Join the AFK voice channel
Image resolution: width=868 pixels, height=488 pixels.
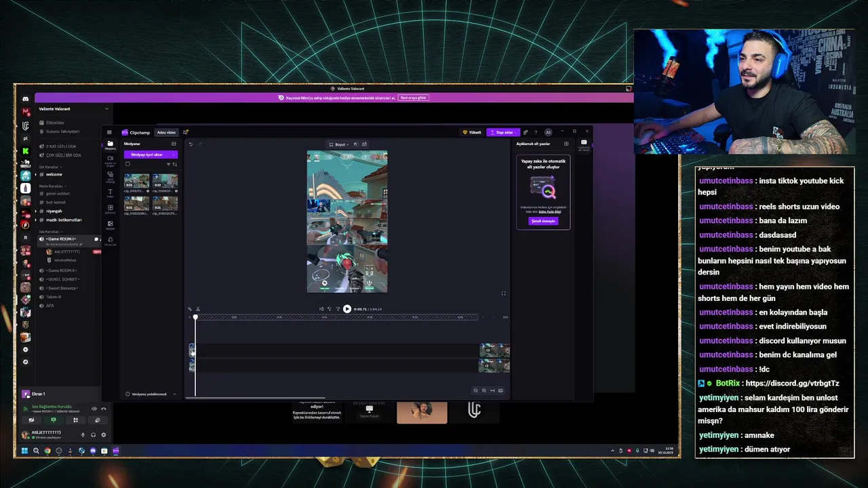pyautogui.click(x=50, y=306)
